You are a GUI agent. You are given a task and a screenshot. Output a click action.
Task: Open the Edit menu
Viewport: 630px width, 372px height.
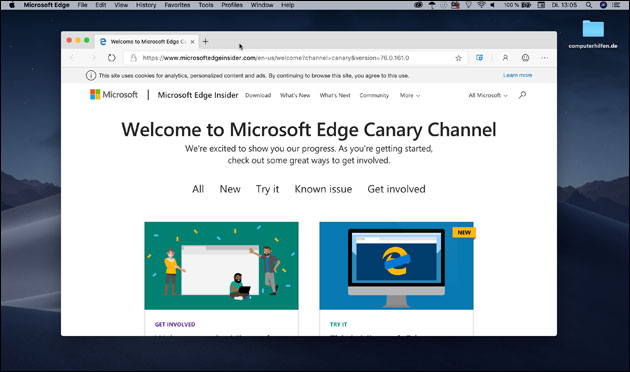point(101,5)
